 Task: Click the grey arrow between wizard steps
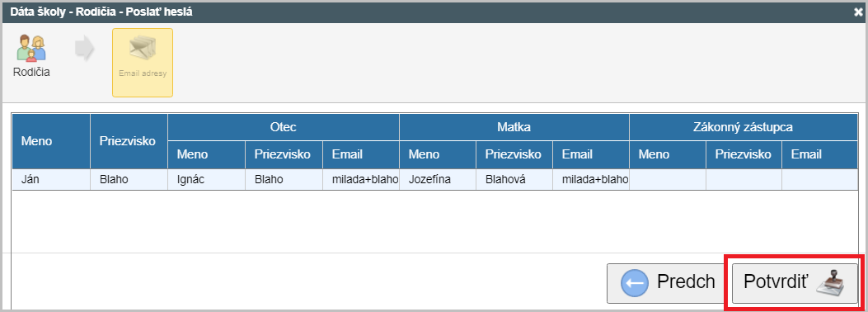[84, 50]
